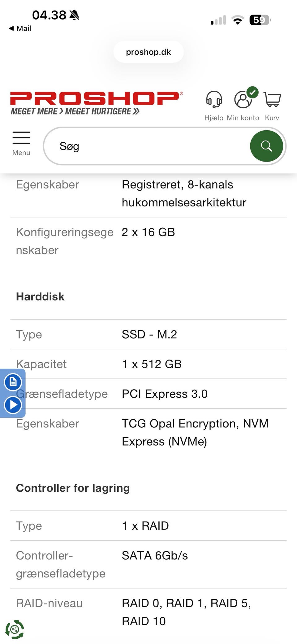Click the MEGET MERE MEGET HURTIGERE tagline
Viewport: 297px width, 644px height.
[x=75, y=111]
